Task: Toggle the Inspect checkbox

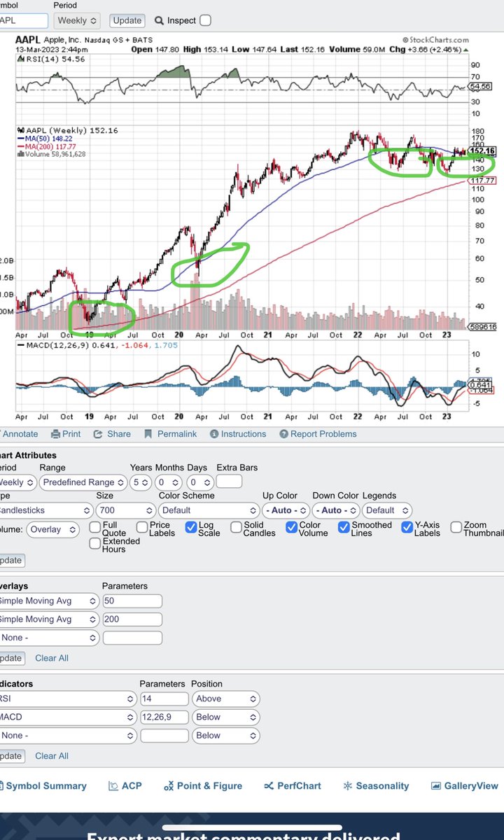Action: (205, 20)
